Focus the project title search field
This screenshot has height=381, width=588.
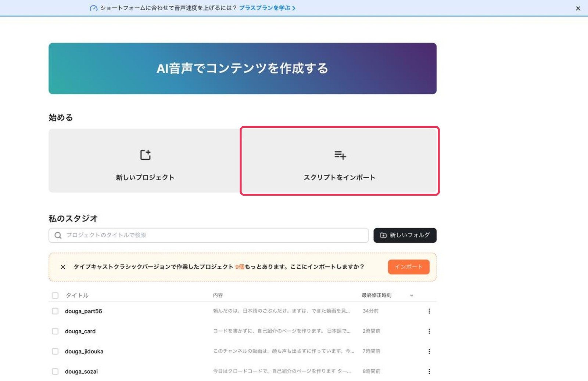208,235
